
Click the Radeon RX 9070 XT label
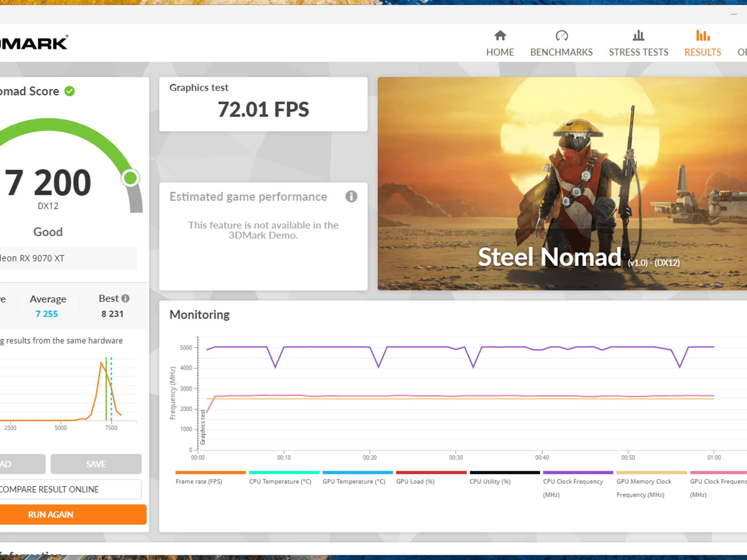click(x=32, y=258)
